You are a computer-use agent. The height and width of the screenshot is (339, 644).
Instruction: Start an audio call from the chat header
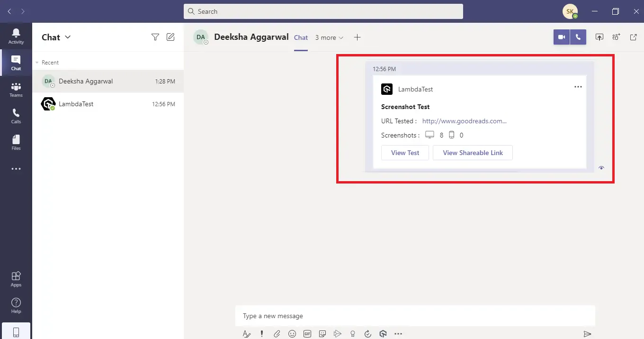578,37
